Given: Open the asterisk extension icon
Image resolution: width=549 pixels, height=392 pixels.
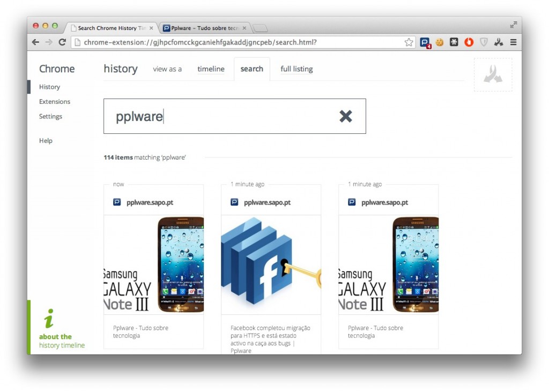Looking at the screenshot, I should click(x=454, y=42).
